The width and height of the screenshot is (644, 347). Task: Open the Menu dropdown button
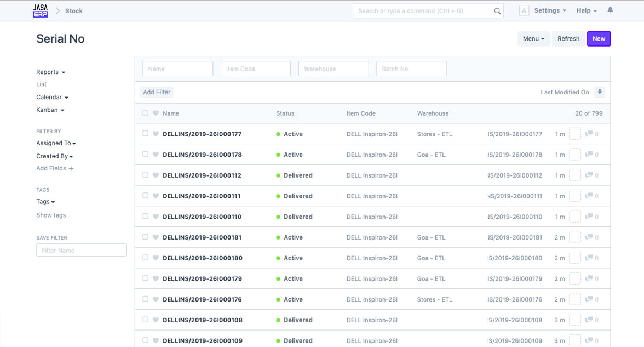point(533,39)
